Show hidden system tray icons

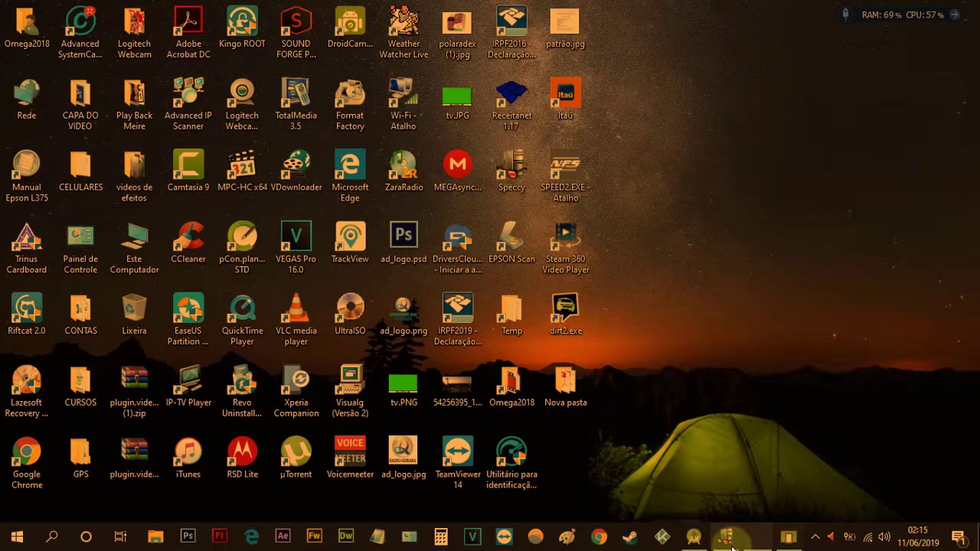click(x=815, y=536)
